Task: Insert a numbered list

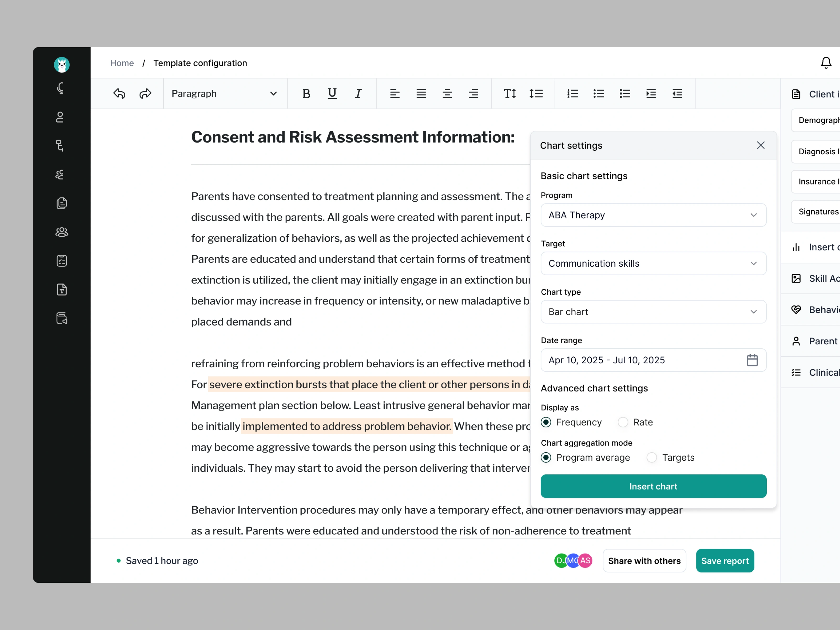Action: pyautogui.click(x=572, y=93)
